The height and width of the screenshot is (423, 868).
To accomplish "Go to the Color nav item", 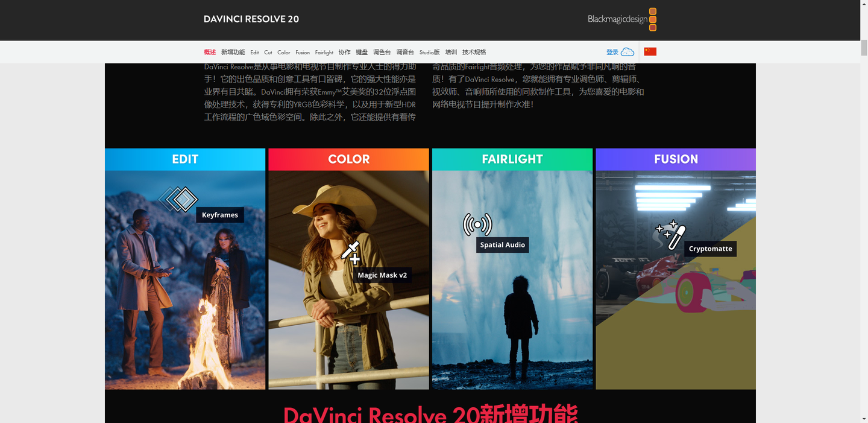I will coord(284,52).
